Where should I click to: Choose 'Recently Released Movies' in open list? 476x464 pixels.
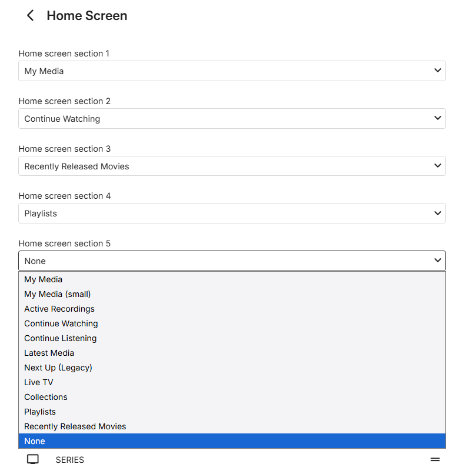pyautogui.click(x=75, y=426)
